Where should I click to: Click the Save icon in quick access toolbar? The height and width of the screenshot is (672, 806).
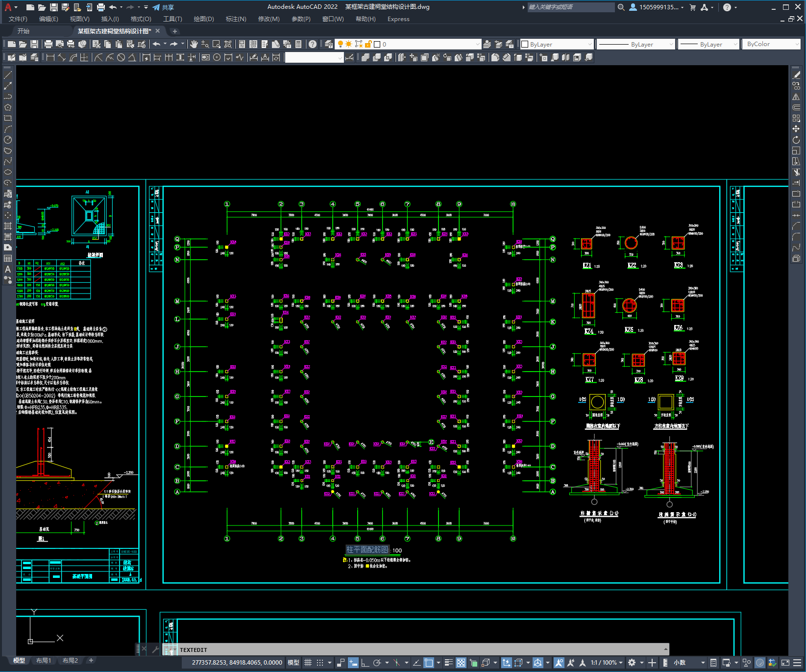click(x=53, y=7)
